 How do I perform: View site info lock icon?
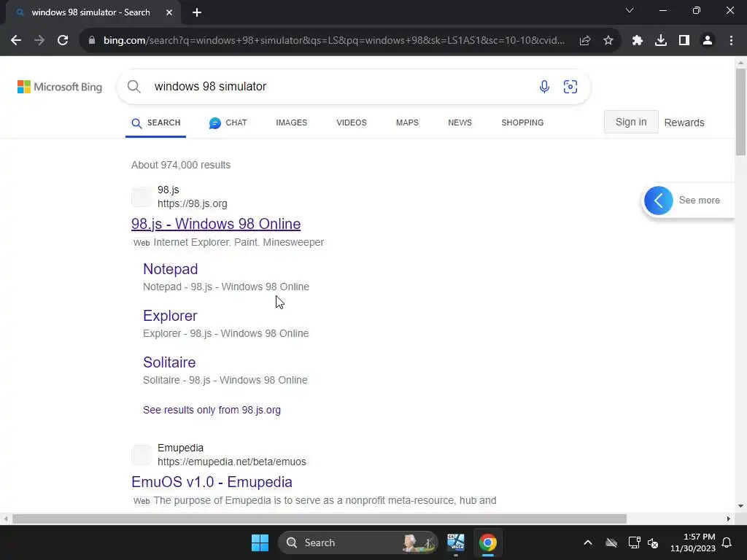[92, 41]
